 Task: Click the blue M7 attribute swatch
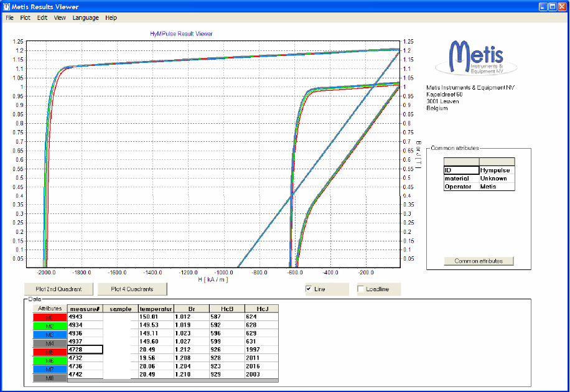click(50, 369)
